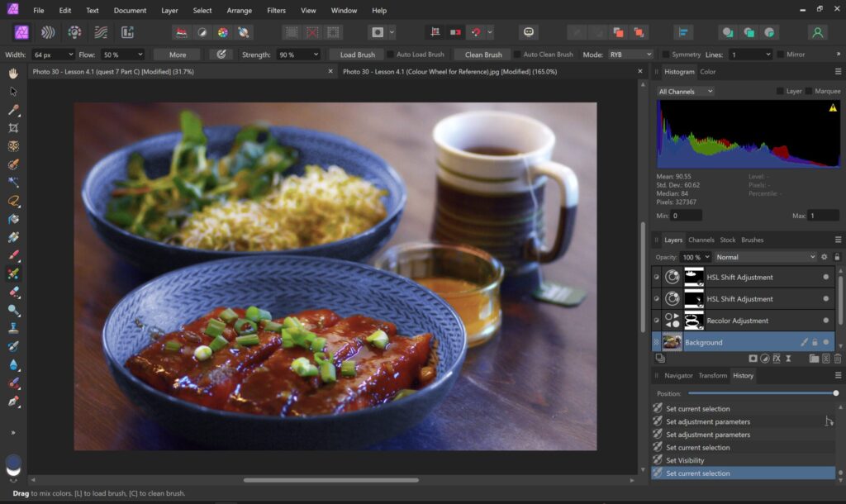Open the blend mode dropdown showing Normal
This screenshot has width=846, height=504.
click(x=765, y=257)
